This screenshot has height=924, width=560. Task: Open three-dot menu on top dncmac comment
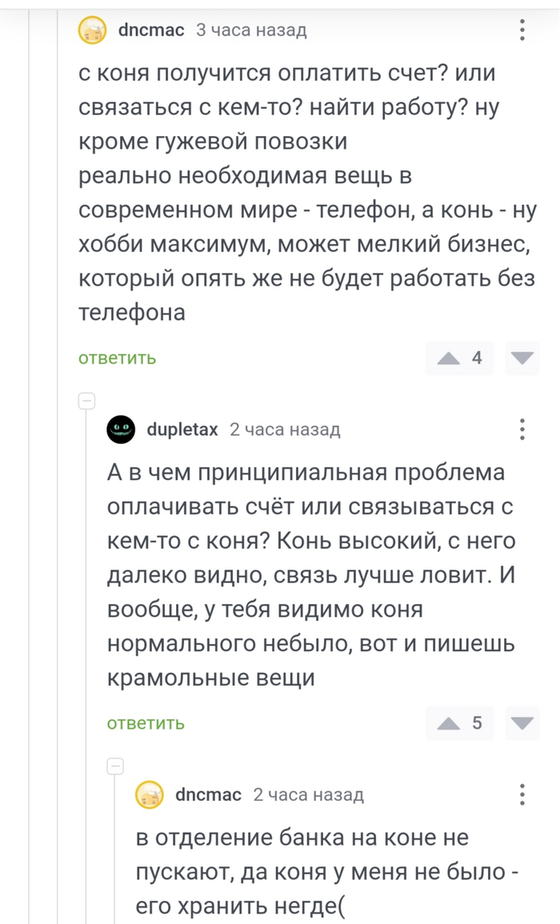click(522, 30)
